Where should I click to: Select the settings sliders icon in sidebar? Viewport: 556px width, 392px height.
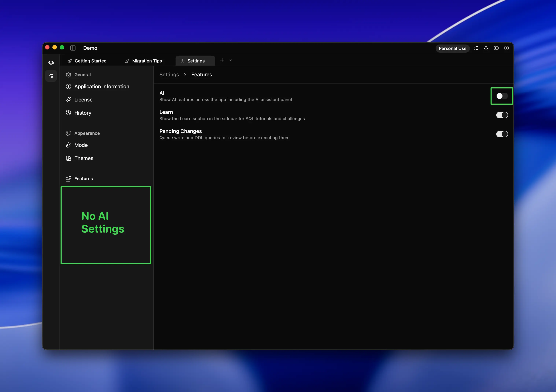pos(51,75)
